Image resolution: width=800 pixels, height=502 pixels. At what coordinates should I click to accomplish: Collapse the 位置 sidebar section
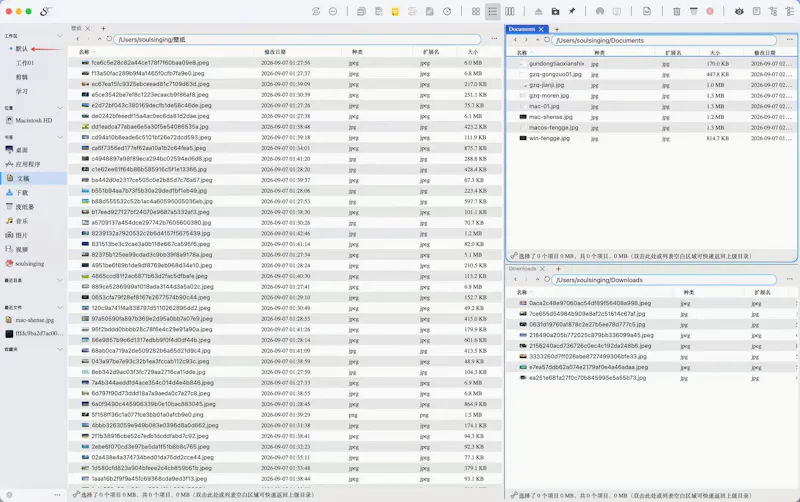point(60,108)
